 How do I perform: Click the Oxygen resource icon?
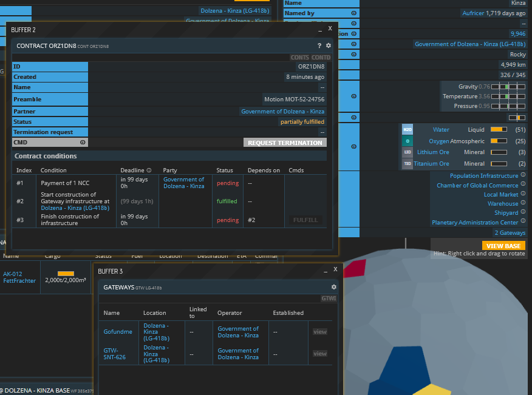[408, 141]
